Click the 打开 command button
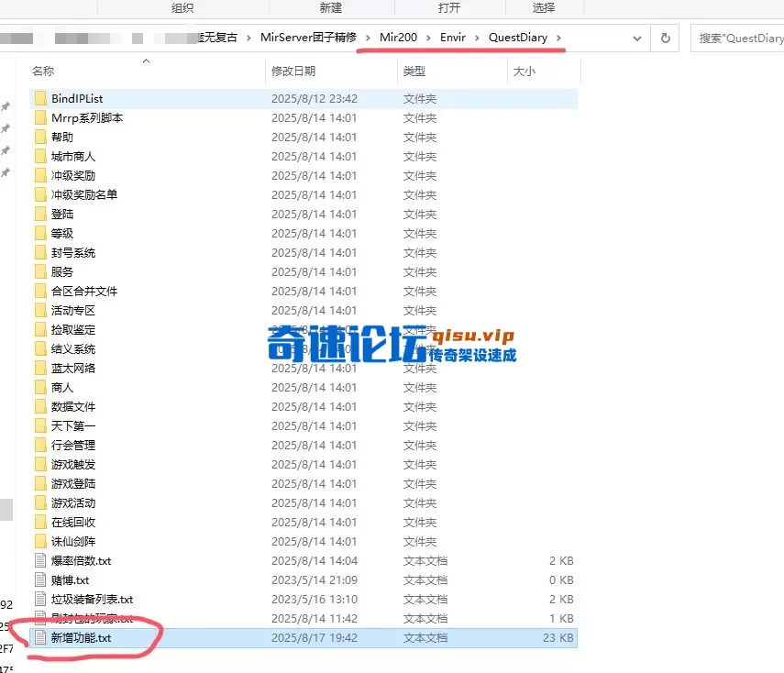The height and width of the screenshot is (673, 784). [x=447, y=8]
